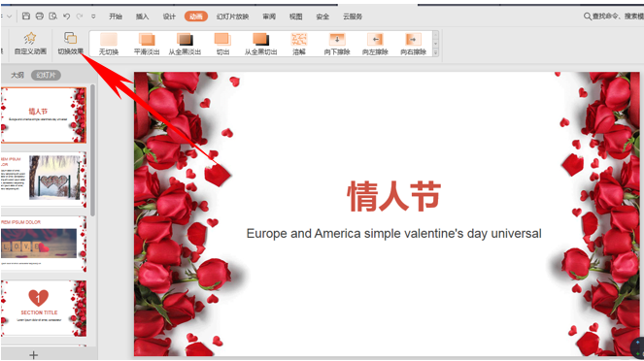Open the file menu dropdown chevron
The image size is (644, 361).
(10, 16)
